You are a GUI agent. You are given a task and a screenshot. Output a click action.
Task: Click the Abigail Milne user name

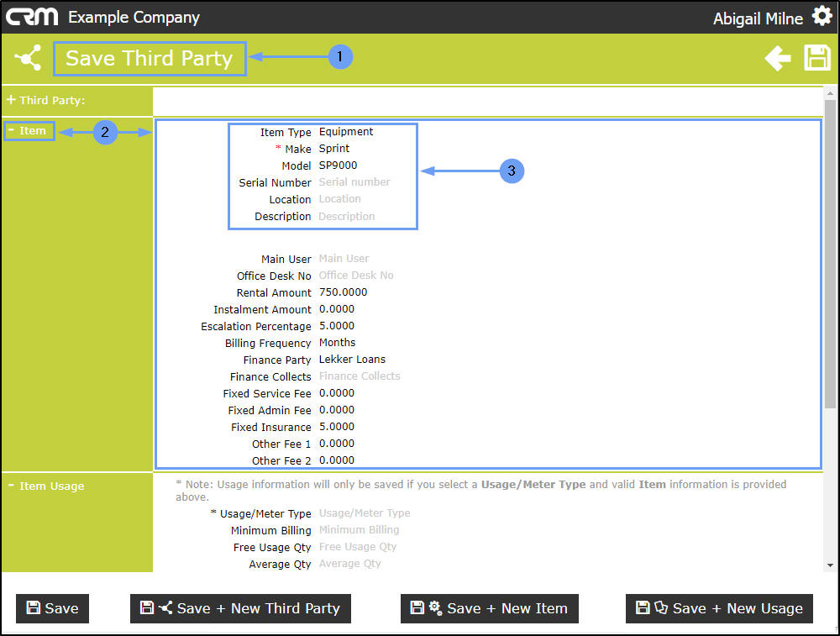pyautogui.click(x=758, y=18)
